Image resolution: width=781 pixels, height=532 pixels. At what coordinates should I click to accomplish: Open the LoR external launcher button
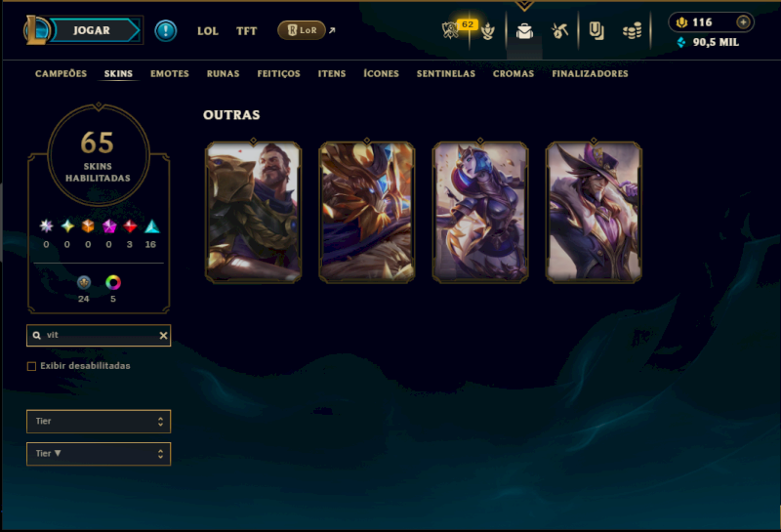pyautogui.click(x=302, y=30)
